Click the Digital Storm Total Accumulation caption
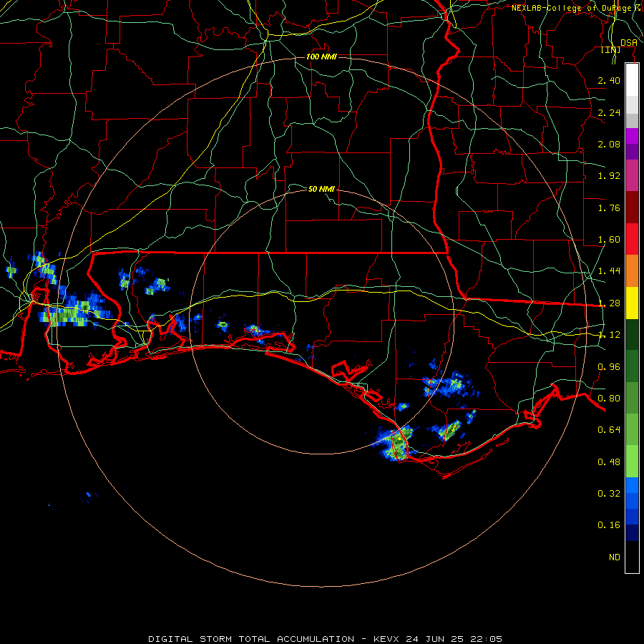 325,639
